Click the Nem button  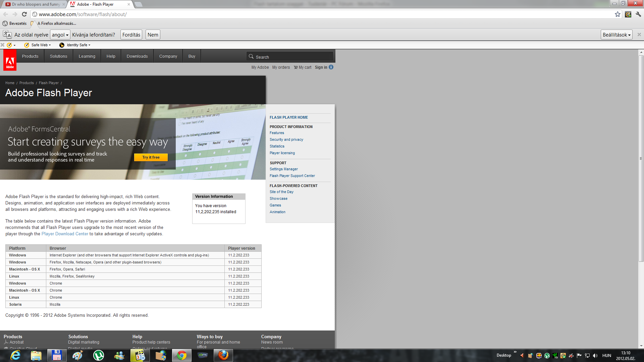point(153,35)
